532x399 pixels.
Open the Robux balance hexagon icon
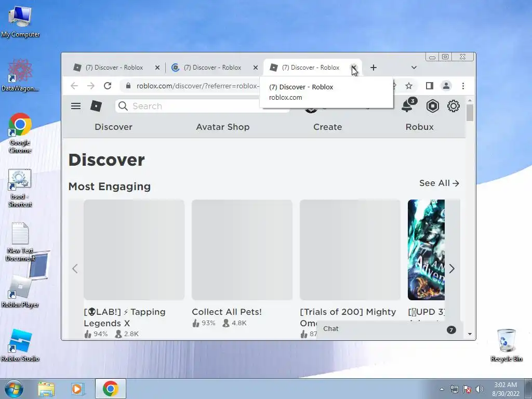point(433,106)
